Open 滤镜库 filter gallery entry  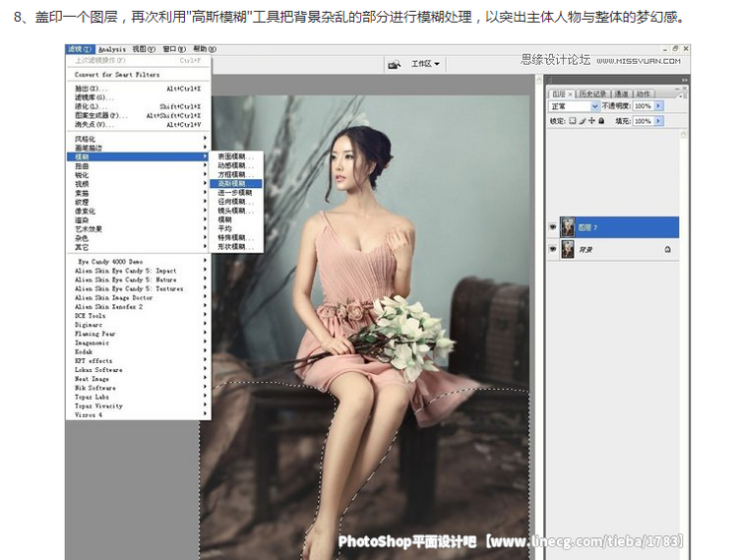coord(138,97)
